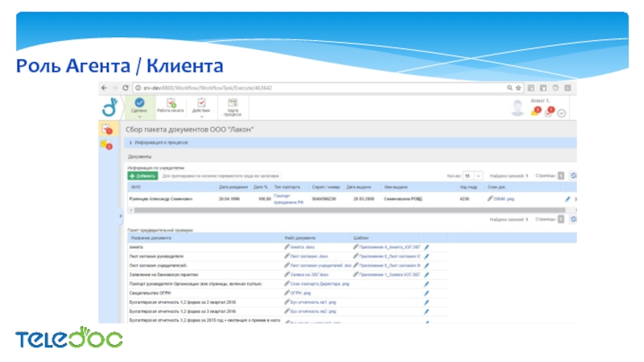
Task: Click the edit pencil for the 'Анкета' row
Action: pos(427,247)
